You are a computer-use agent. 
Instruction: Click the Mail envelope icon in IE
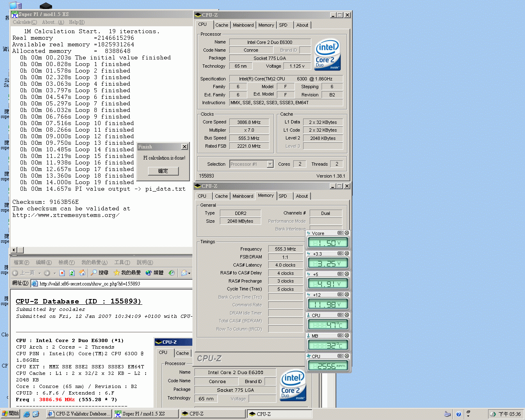coord(184,273)
